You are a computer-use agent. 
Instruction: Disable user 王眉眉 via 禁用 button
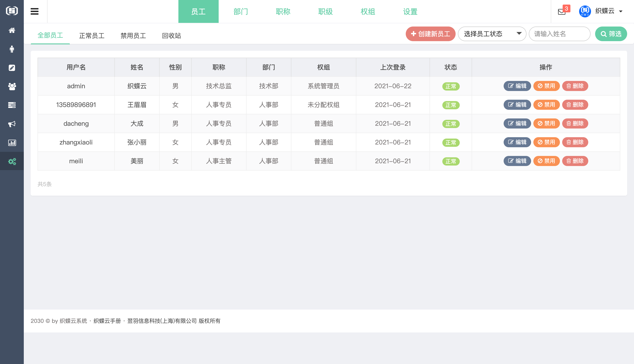tap(546, 105)
